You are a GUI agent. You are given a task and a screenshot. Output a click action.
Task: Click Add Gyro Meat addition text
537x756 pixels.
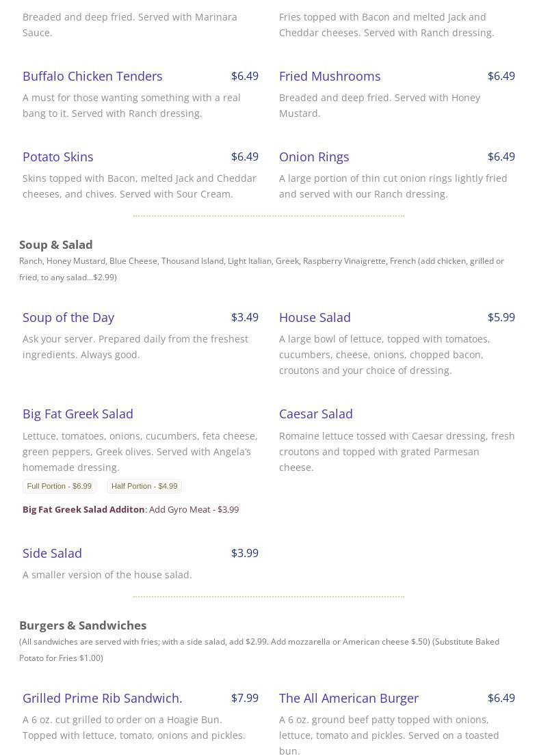(194, 509)
